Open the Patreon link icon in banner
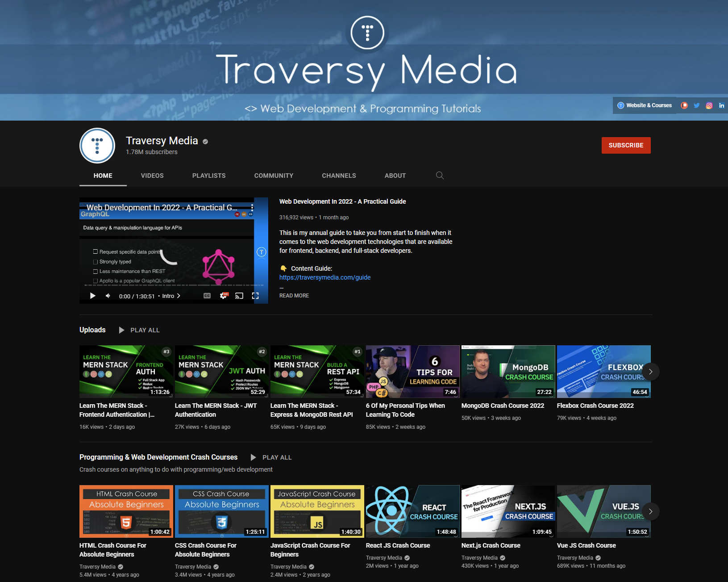The height and width of the screenshot is (582, 728). coord(684,105)
